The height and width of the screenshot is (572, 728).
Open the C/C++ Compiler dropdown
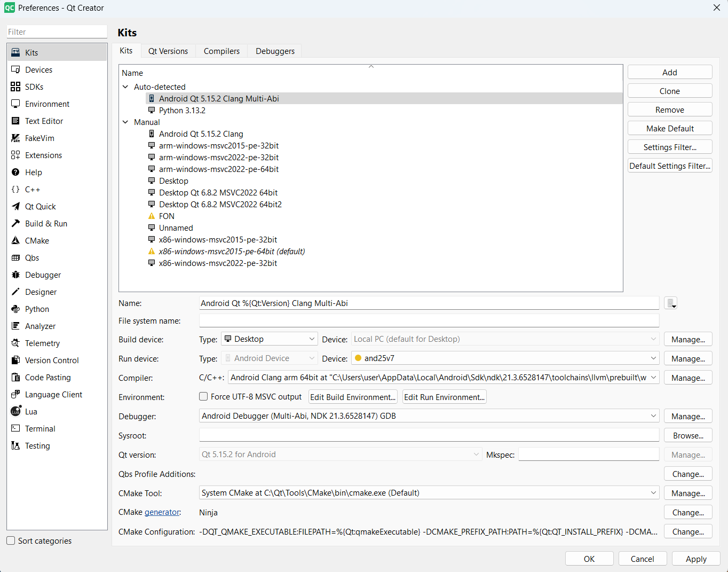(444, 378)
